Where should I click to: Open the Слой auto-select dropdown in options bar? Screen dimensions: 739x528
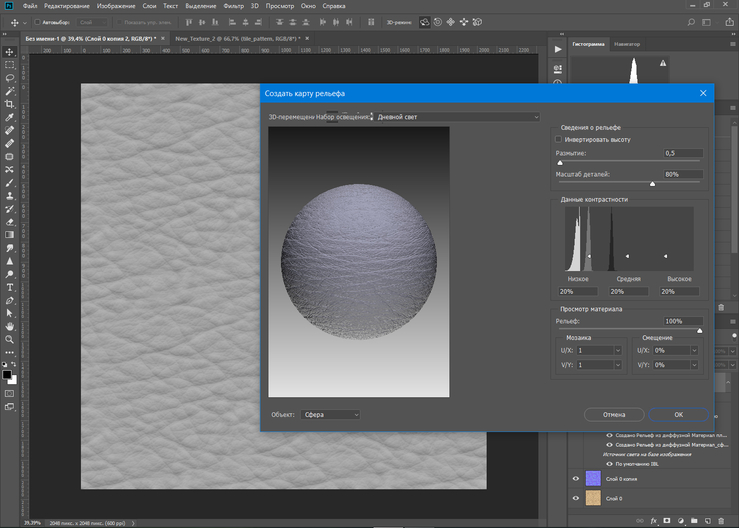click(93, 22)
